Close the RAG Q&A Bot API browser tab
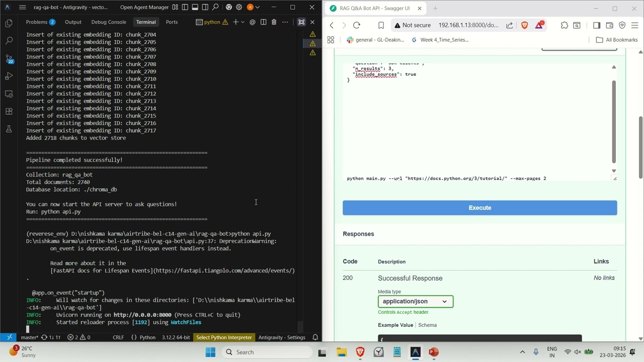The image size is (644, 362). (x=419, y=8)
